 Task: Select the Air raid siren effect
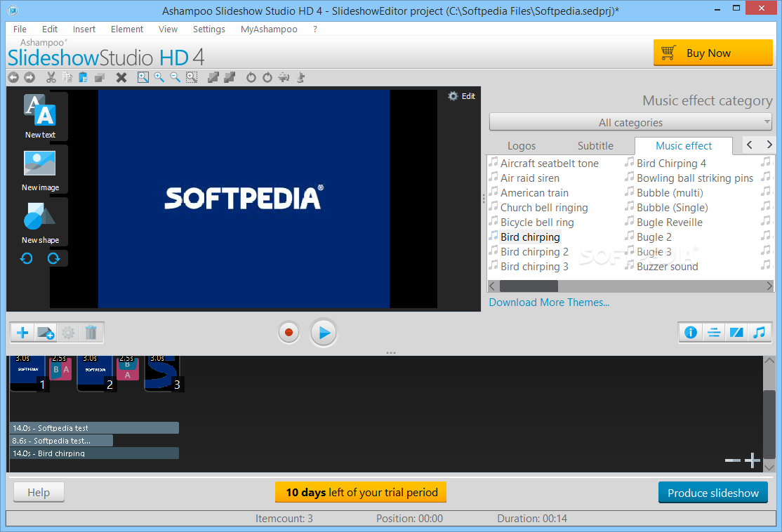pyautogui.click(x=529, y=178)
